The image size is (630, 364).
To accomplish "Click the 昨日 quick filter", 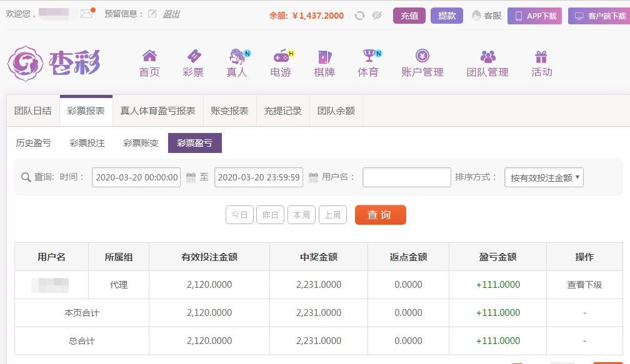I will (271, 215).
